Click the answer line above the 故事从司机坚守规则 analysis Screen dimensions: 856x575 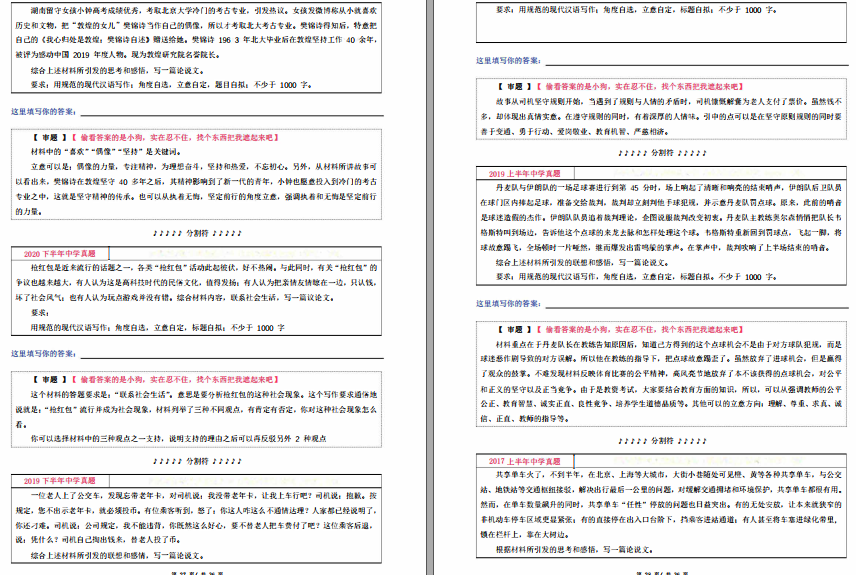pos(697,64)
